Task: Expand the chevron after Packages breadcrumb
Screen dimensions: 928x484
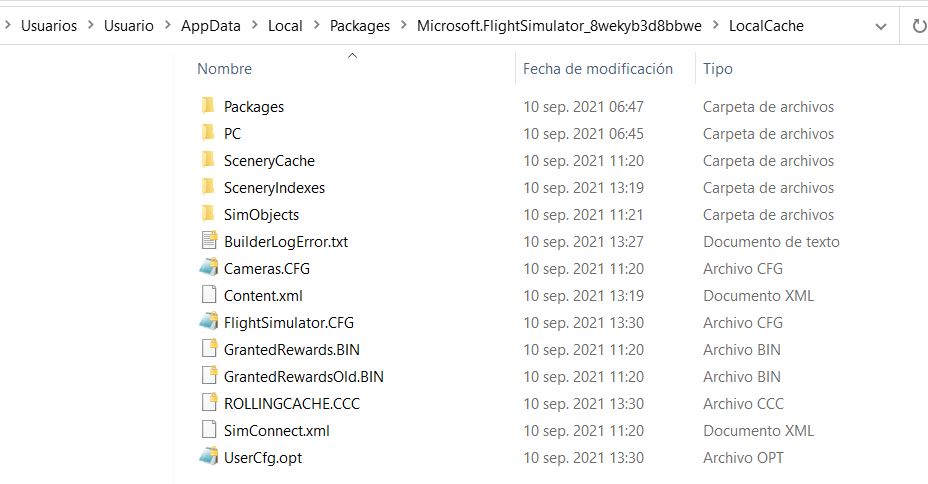Action: click(404, 25)
